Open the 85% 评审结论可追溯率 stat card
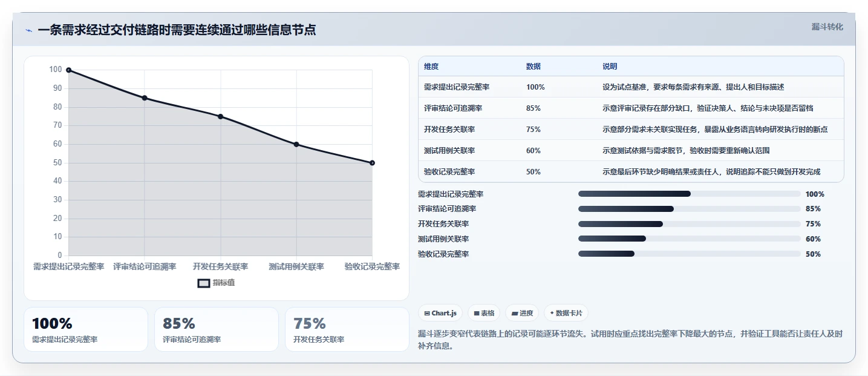This screenshot has width=868, height=376. coord(217,329)
